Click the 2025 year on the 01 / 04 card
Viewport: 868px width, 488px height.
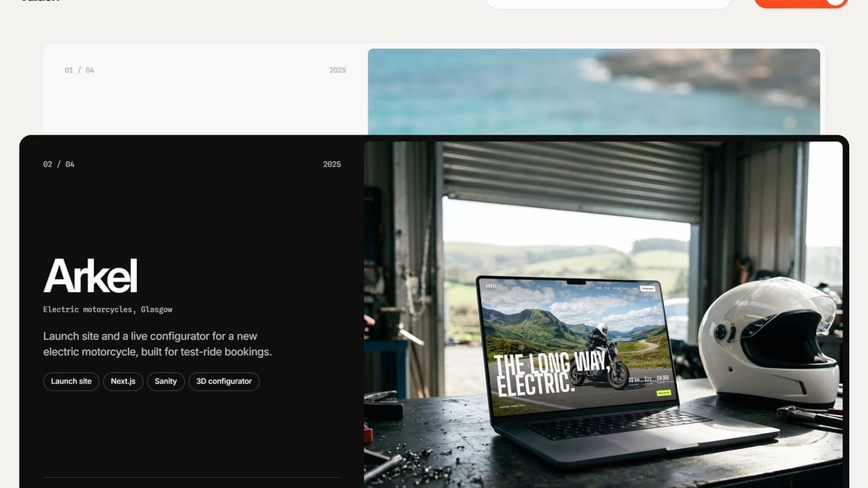coord(338,70)
